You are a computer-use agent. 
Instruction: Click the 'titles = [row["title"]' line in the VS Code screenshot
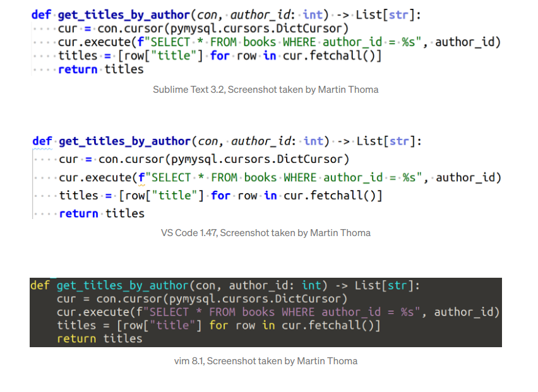point(220,196)
